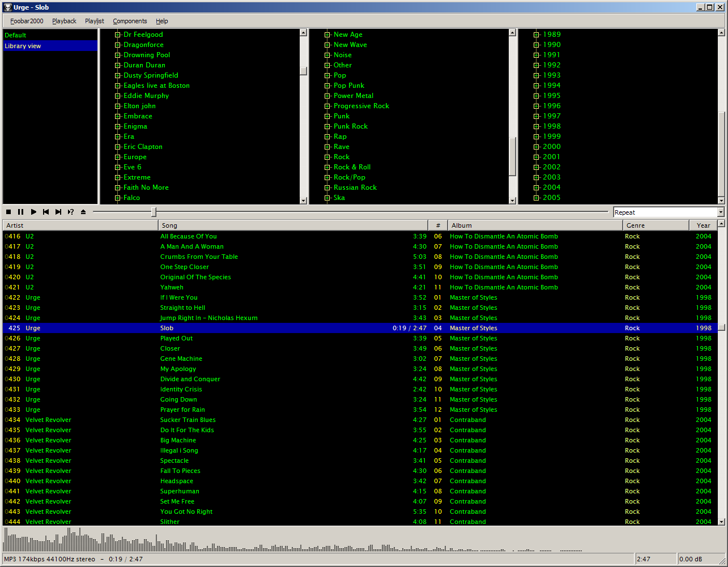Expand the 1998 year node
728x567 pixels.
click(x=537, y=126)
